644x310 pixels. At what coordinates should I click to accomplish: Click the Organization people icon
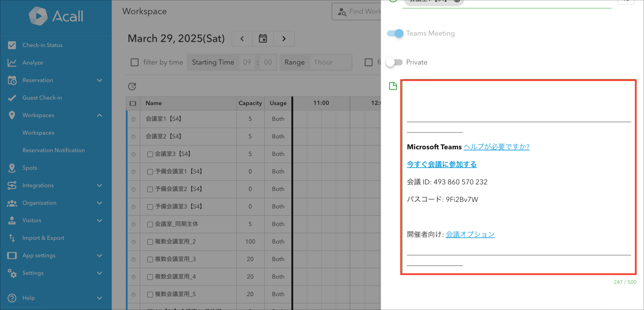[x=12, y=203]
